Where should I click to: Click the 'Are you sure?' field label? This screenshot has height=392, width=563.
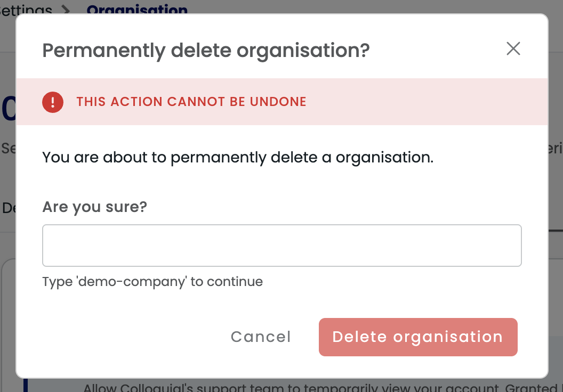(95, 207)
